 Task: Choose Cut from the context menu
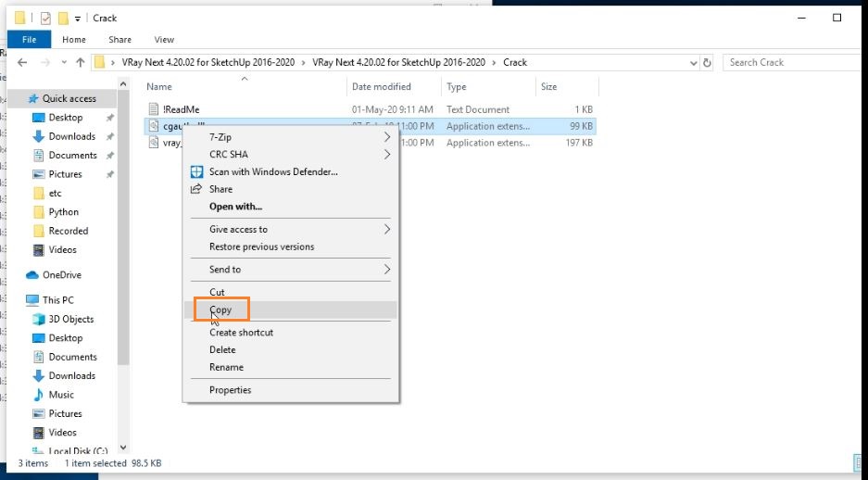point(291,292)
